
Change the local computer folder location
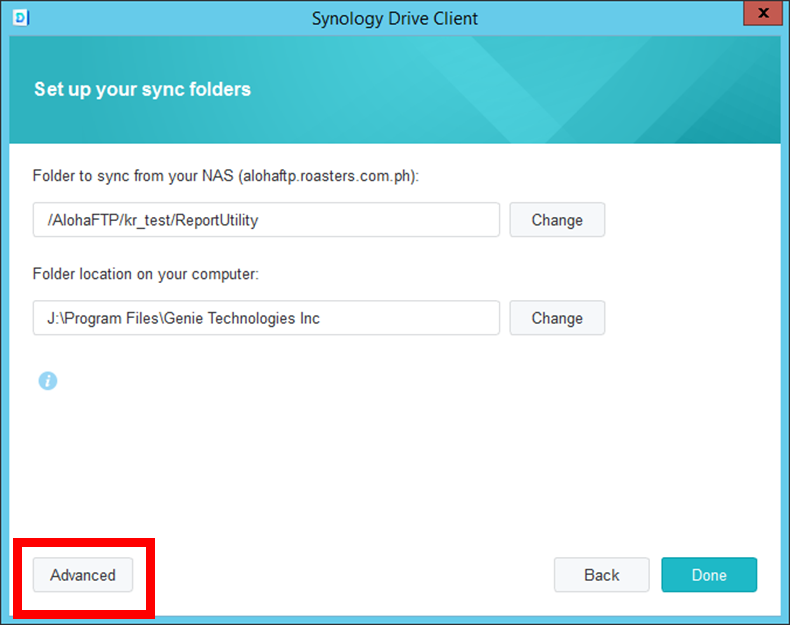(557, 318)
